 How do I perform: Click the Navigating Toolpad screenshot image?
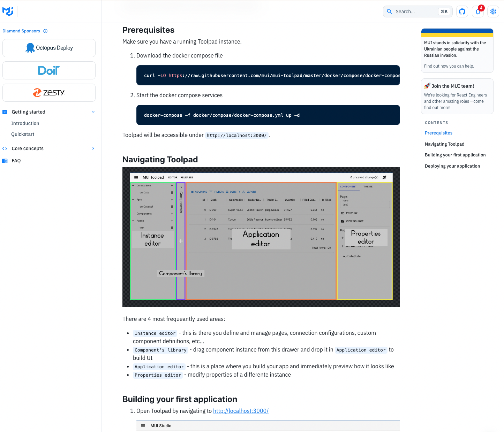coord(261,237)
